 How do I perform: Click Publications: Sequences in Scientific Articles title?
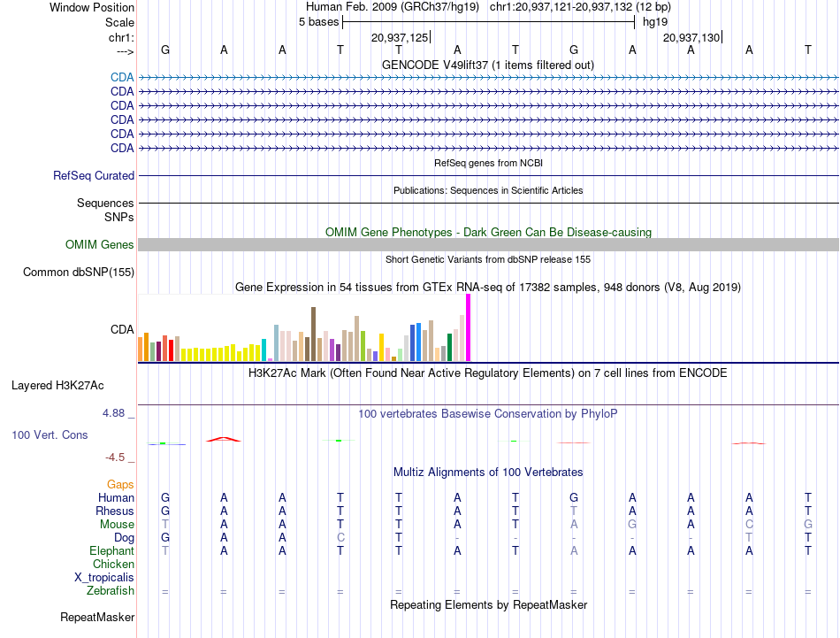click(x=488, y=190)
